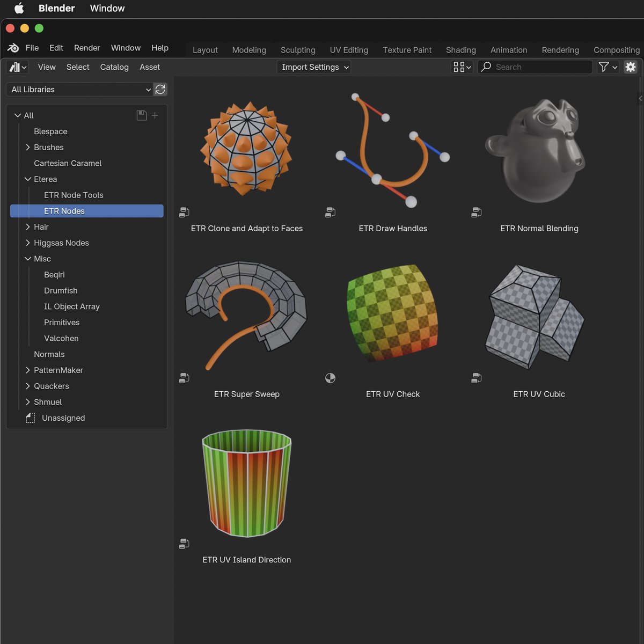Open the All Libraries dropdown
644x644 pixels.
point(80,90)
